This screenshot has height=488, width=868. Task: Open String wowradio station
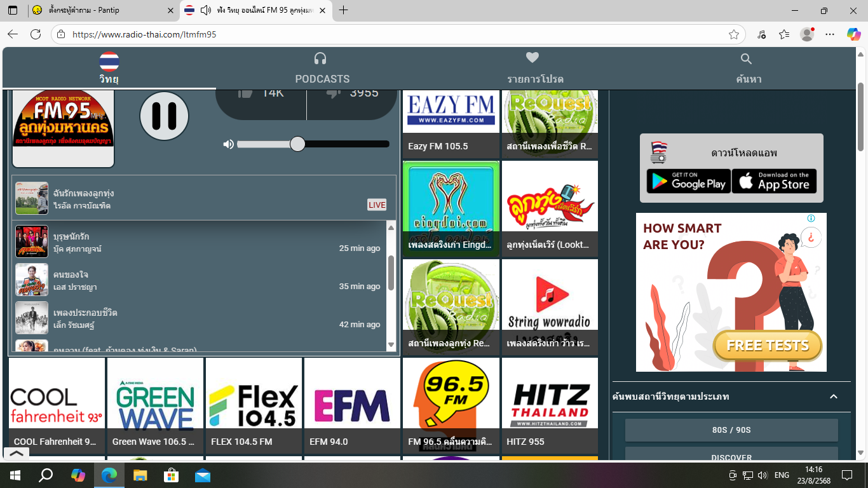click(x=550, y=307)
